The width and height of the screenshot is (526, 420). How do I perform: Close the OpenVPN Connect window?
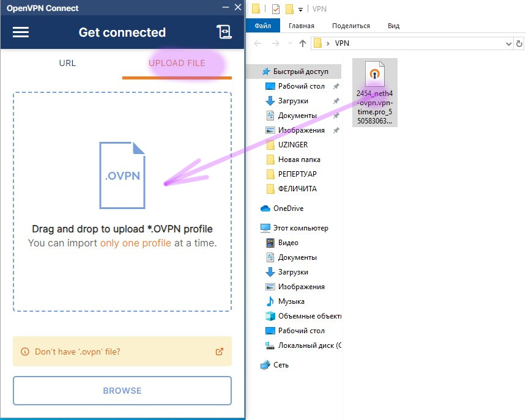pyautogui.click(x=238, y=7)
